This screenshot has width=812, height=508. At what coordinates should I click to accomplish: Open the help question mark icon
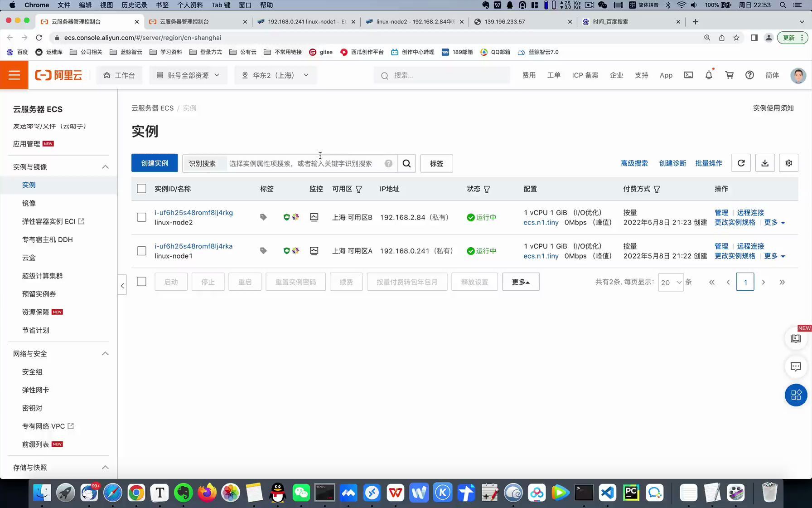coord(749,75)
